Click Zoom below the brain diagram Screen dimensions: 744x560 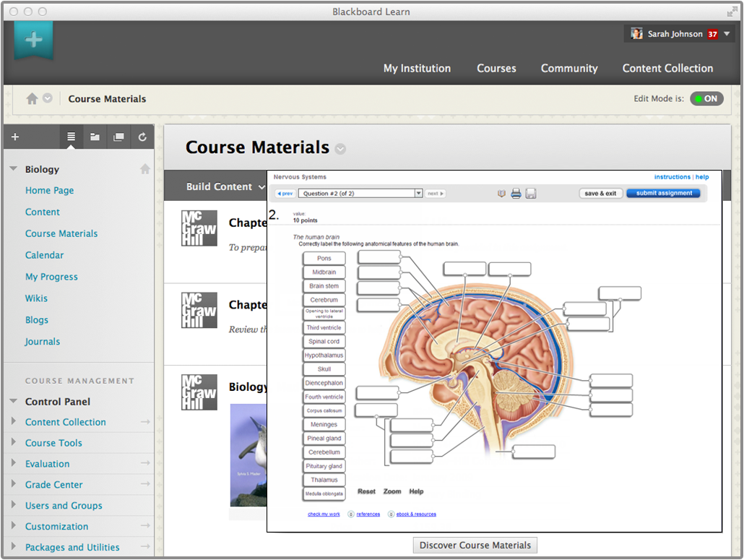[x=392, y=491]
